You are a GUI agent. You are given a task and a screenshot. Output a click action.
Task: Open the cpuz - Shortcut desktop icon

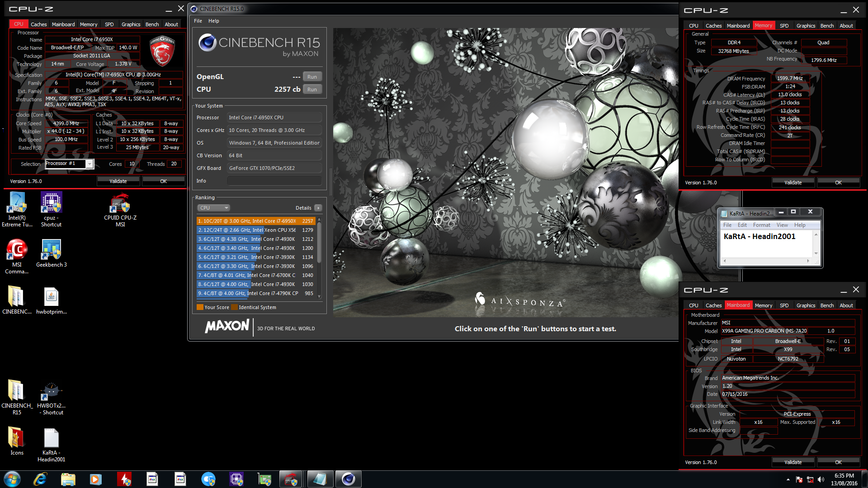click(x=51, y=209)
